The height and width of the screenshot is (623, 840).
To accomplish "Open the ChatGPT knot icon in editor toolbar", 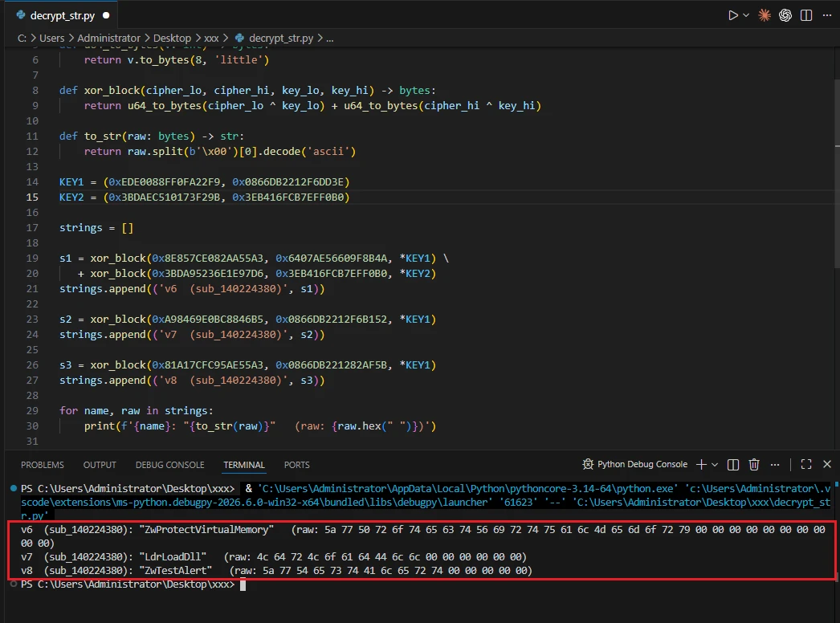I will coord(785,15).
